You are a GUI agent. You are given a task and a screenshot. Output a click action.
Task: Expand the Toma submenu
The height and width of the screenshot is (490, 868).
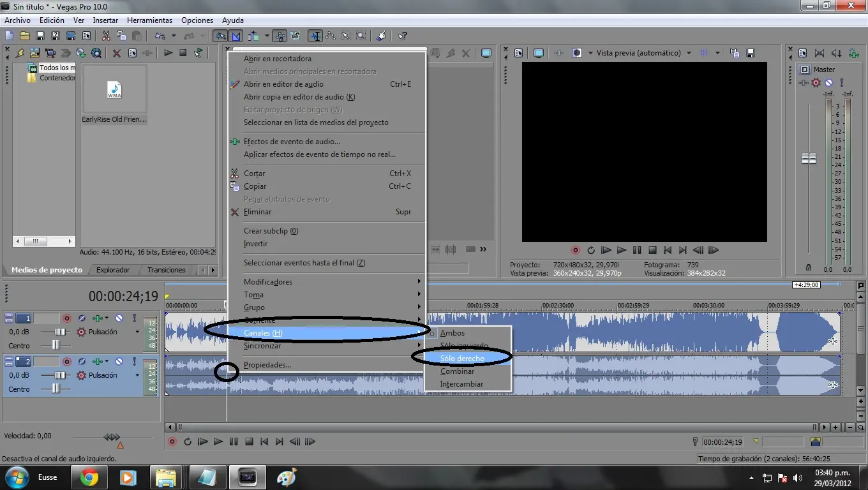pos(327,295)
